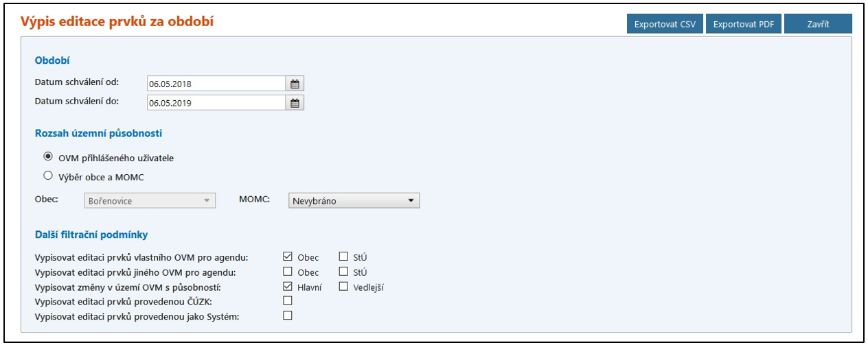The height and width of the screenshot is (345, 868).
Task: Tick the editace provedenou jako Systém checkbox
Action: tap(288, 316)
